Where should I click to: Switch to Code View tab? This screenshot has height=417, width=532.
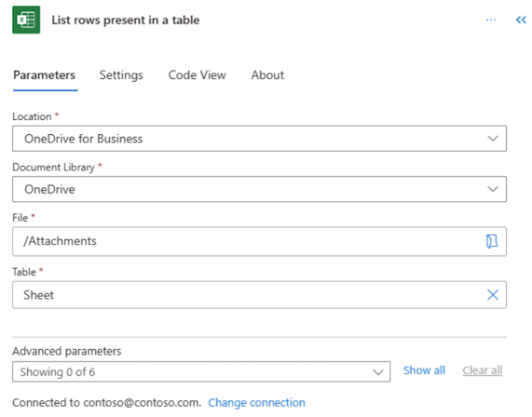pos(198,74)
